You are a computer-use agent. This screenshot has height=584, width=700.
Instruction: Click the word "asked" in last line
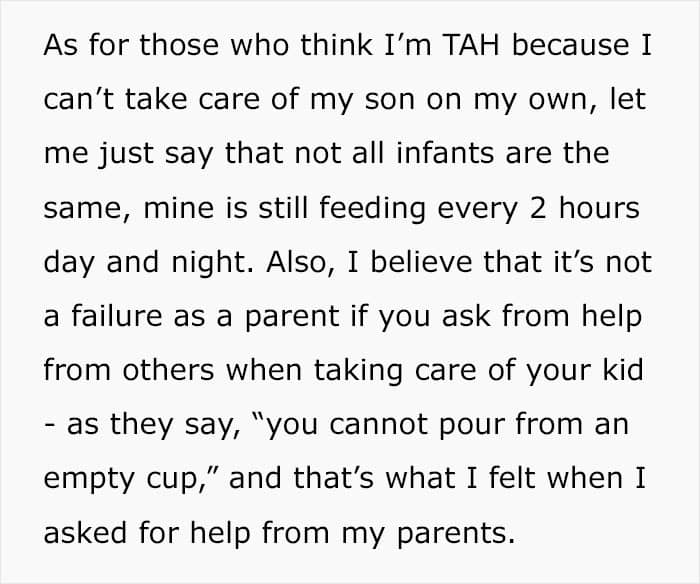[85, 533]
